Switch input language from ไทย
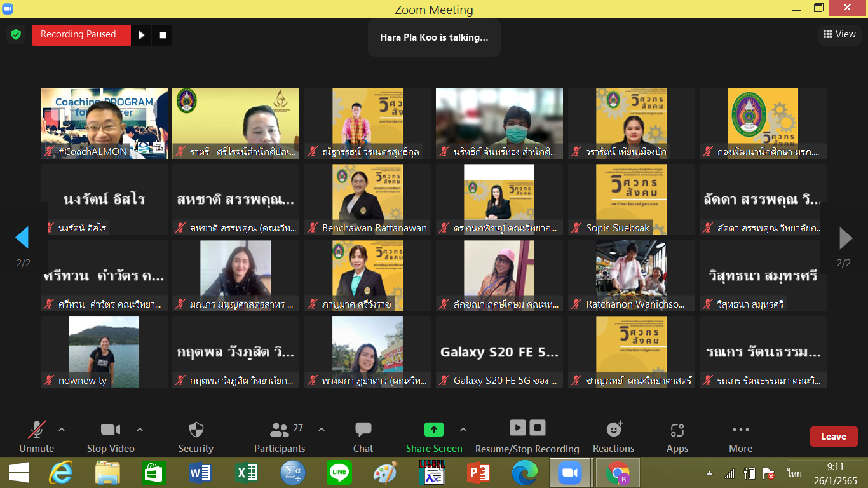 pos(794,474)
